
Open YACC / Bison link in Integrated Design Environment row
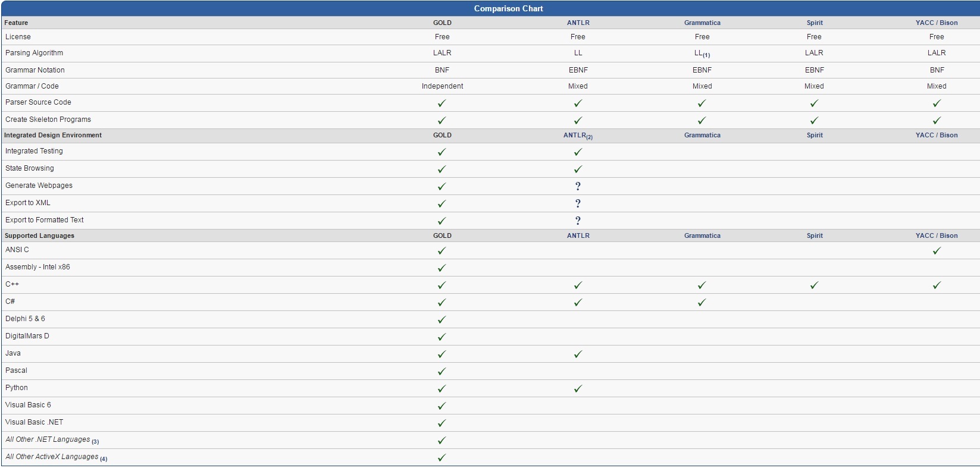pyautogui.click(x=937, y=135)
